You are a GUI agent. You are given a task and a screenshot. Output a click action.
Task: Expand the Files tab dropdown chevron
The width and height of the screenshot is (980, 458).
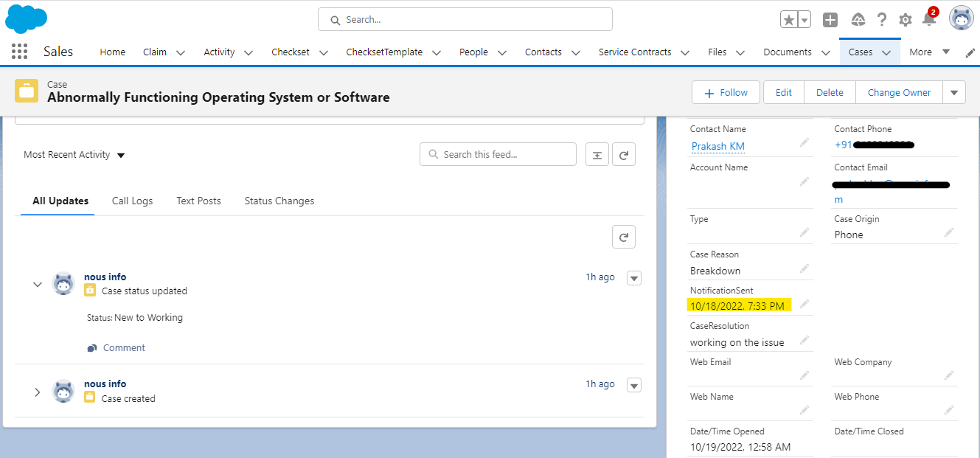point(740,52)
